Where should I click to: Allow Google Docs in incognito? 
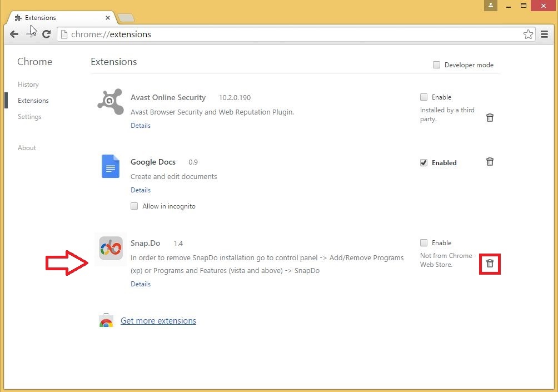(134, 206)
